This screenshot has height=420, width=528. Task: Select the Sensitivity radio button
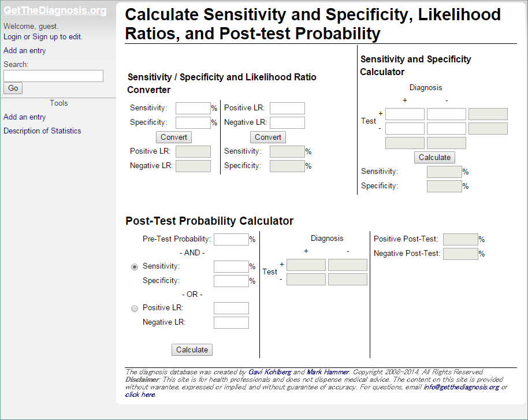coord(135,267)
